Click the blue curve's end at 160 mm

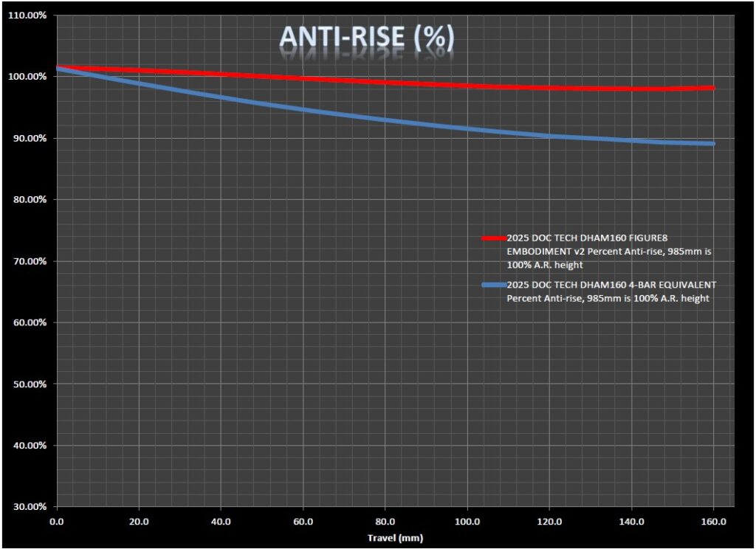712,144
